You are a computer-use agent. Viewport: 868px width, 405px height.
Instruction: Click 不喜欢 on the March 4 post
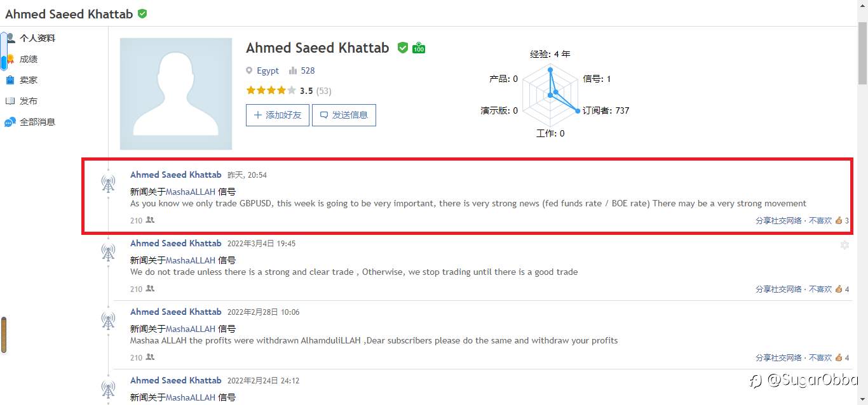coord(820,289)
